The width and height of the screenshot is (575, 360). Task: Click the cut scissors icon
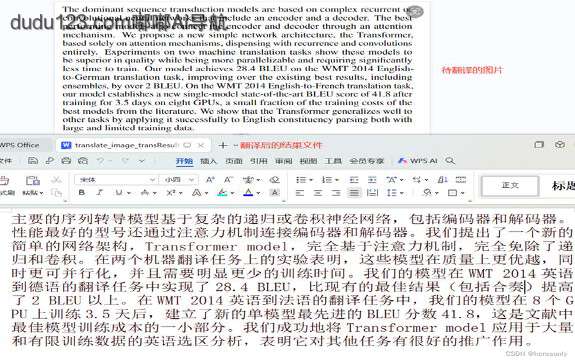(56, 180)
